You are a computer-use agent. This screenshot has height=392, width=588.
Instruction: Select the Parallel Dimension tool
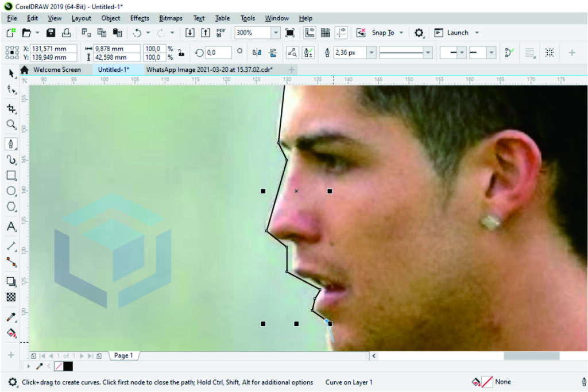11,246
